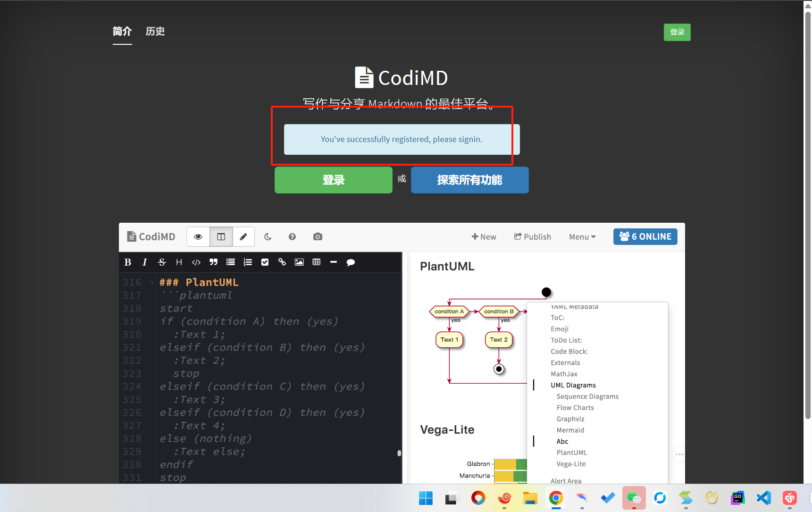Toggle night mode with the moon icon
The width and height of the screenshot is (812, 512).
pos(268,237)
